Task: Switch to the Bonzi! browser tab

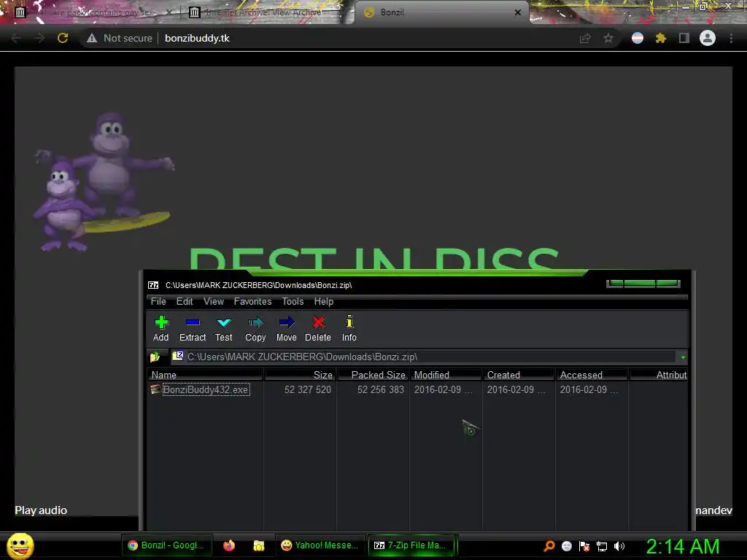Action: tap(441, 12)
